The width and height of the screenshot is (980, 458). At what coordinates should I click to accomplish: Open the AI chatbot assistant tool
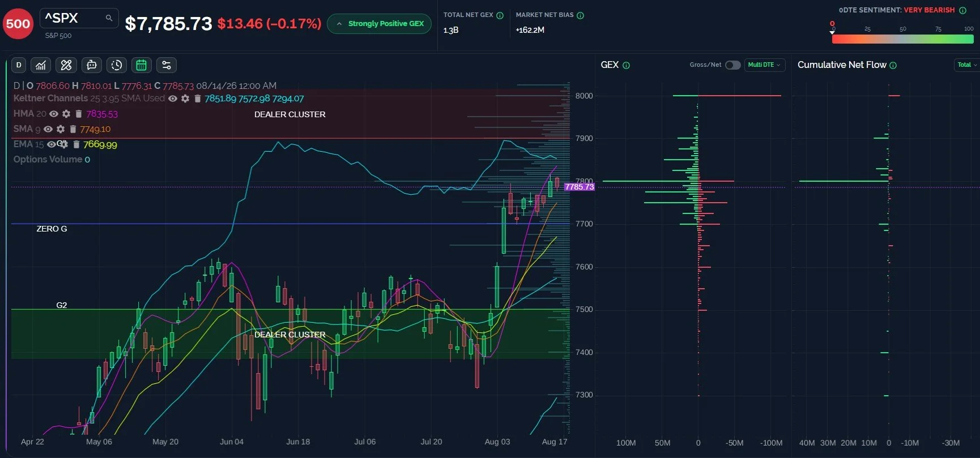tap(91, 65)
